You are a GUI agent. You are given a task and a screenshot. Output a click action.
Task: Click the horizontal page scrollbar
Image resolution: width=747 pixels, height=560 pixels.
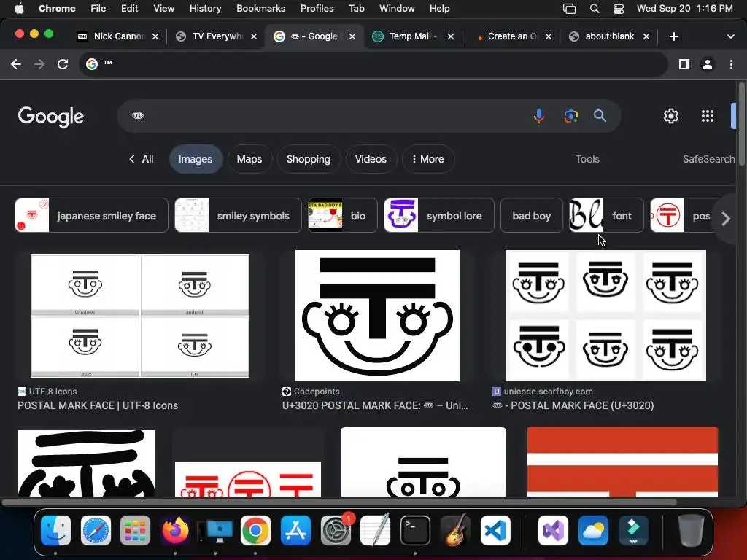click(338, 502)
